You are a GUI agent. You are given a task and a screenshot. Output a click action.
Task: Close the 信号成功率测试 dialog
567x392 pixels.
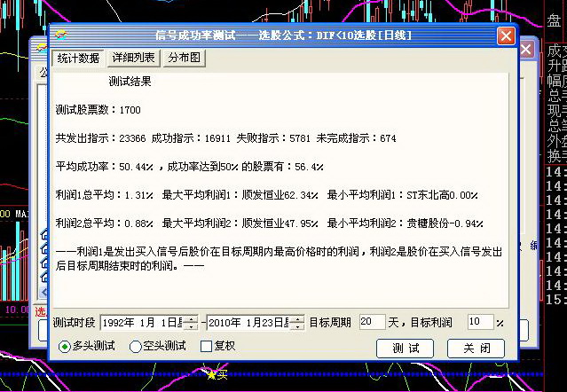coord(506,35)
